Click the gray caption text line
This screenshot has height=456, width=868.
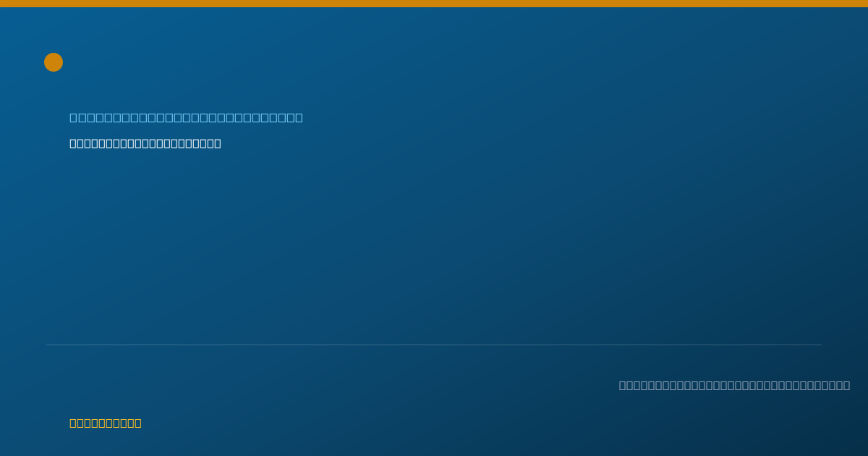pyautogui.click(x=734, y=385)
